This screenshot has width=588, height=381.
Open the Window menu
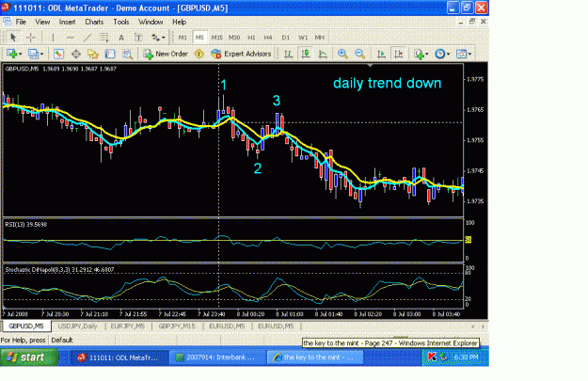click(151, 22)
